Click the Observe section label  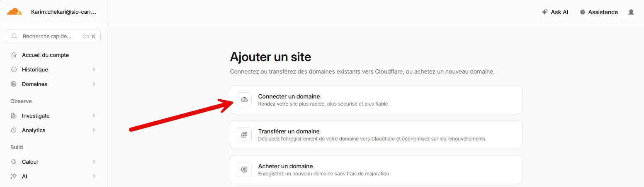click(x=21, y=101)
